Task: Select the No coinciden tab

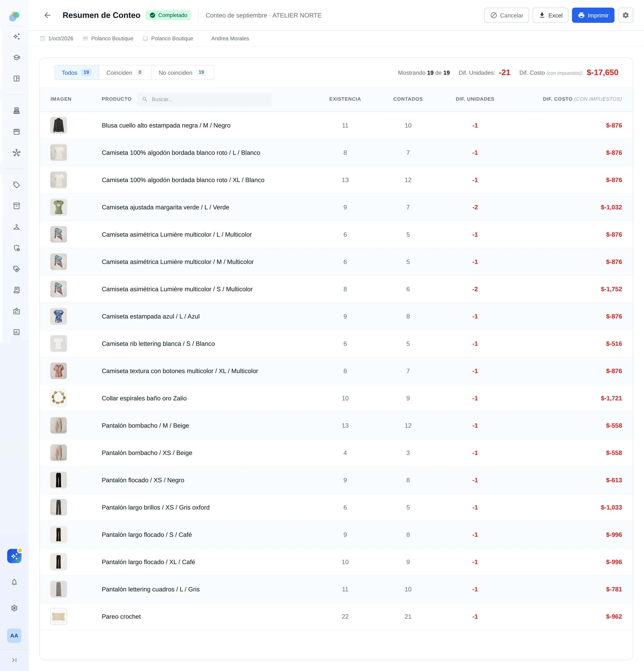Action: [x=182, y=72]
